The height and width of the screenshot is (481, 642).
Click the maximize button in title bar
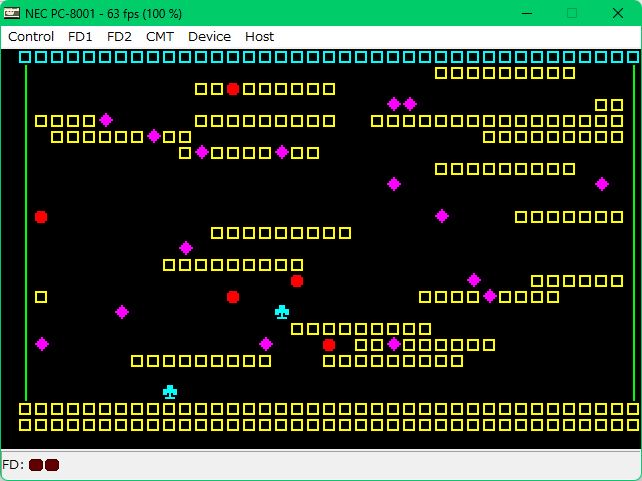tap(572, 12)
